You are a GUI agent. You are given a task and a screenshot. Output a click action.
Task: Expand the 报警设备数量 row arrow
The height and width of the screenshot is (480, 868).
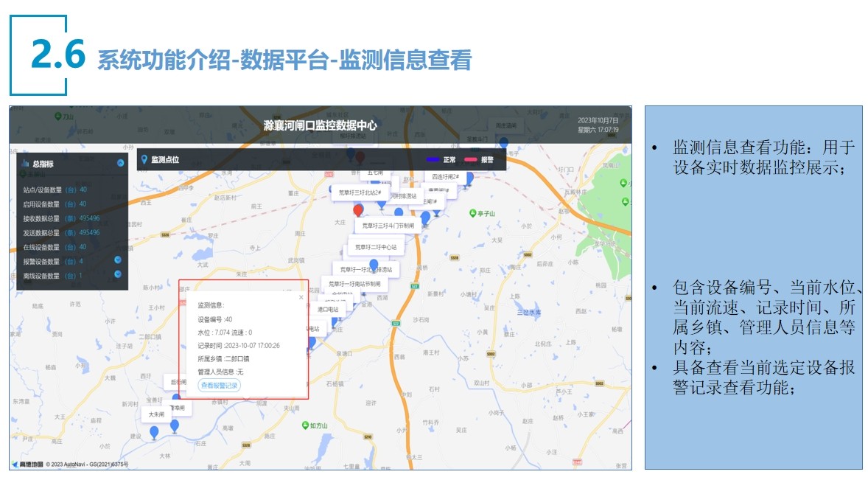point(117,260)
